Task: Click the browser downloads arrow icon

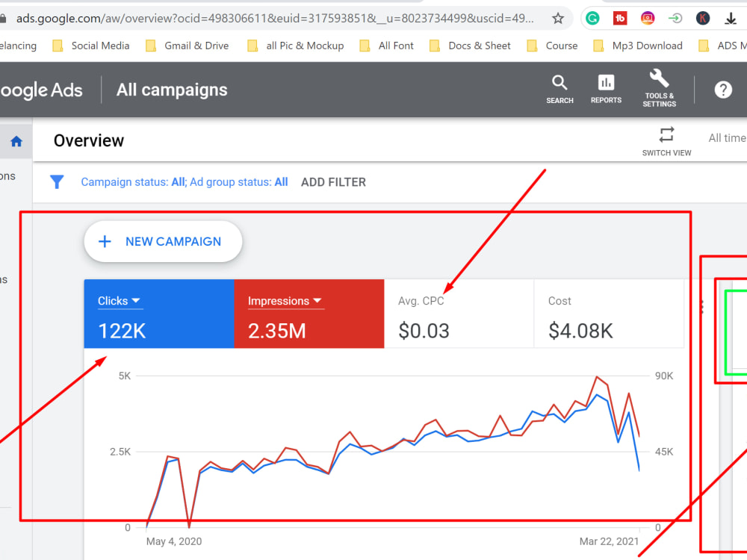Action: 731,19
